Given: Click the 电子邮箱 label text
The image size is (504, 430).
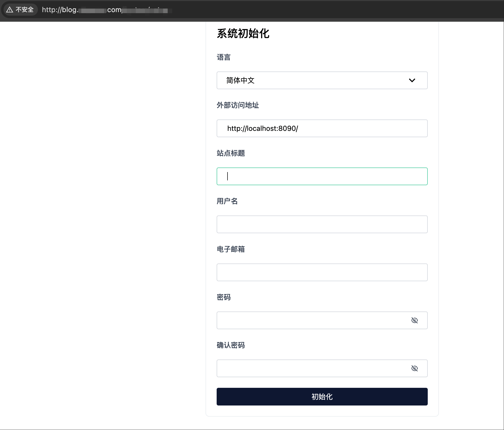Looking at the screenshot, I should [231, 249].
